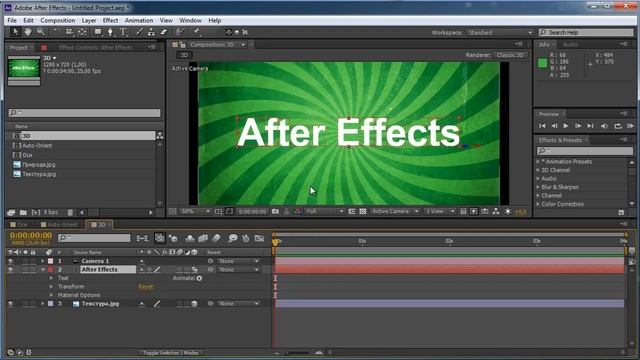Select the Pen tool
Screen dimensions: 640x360
[110, 32]
